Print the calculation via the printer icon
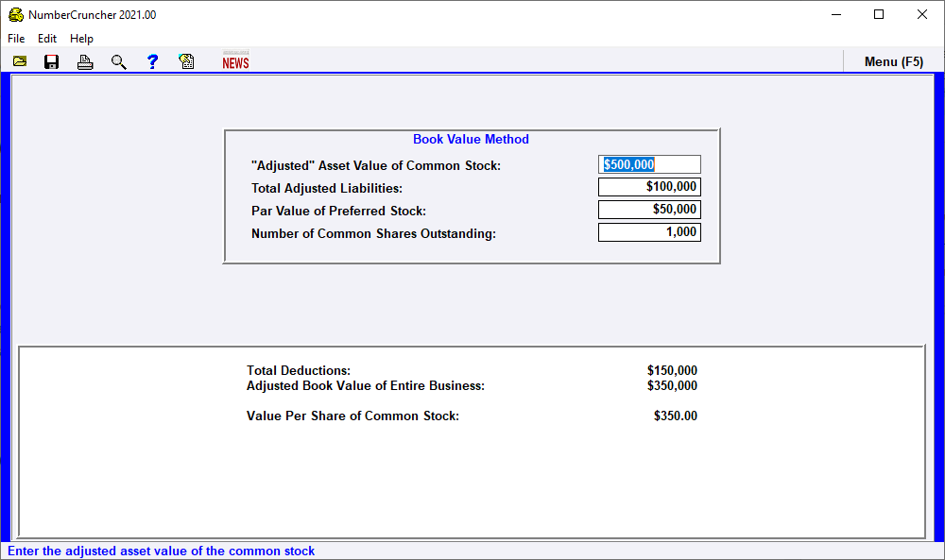The image size is (945, 560). tap(85, 61)
